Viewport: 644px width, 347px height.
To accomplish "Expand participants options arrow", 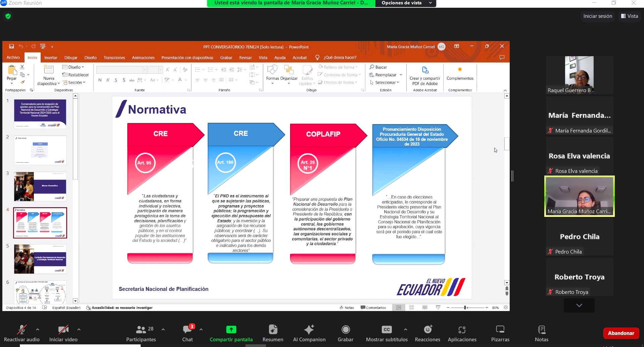I will (x=163, y=330).
